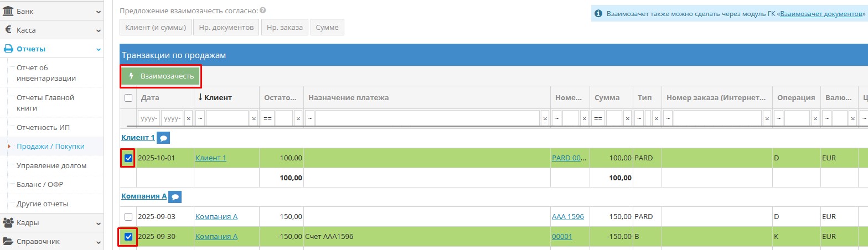868x250 pixels.
Task: Collapse the Отчеты sidebar section
Action: pos(98,49)
